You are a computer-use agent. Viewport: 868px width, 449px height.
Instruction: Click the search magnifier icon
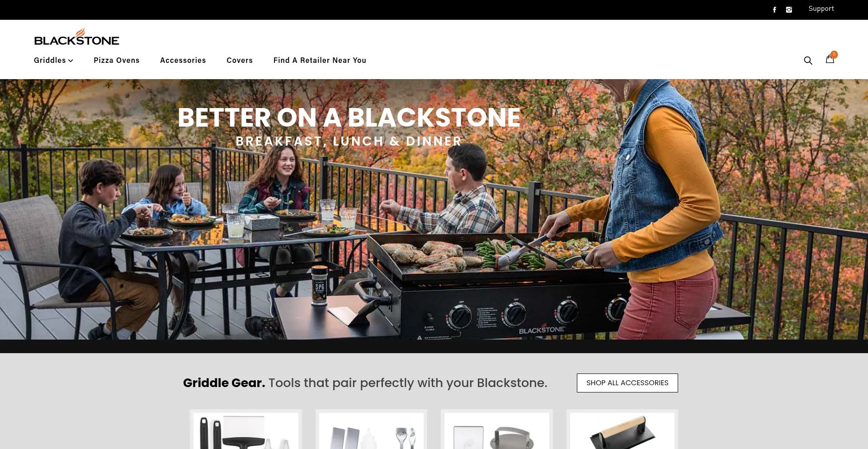pos(808,61)
